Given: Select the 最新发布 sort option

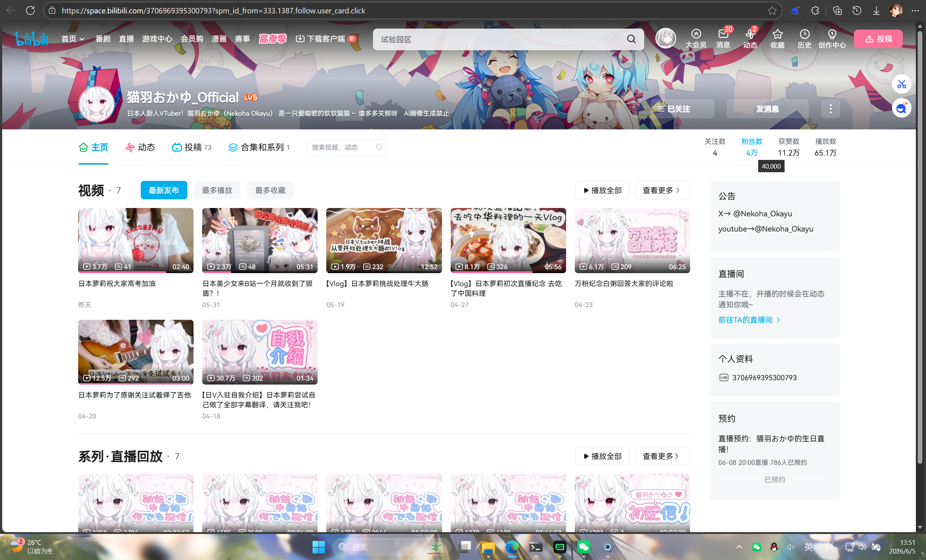Looking at the screenshot, I should (x=164, y=190).
